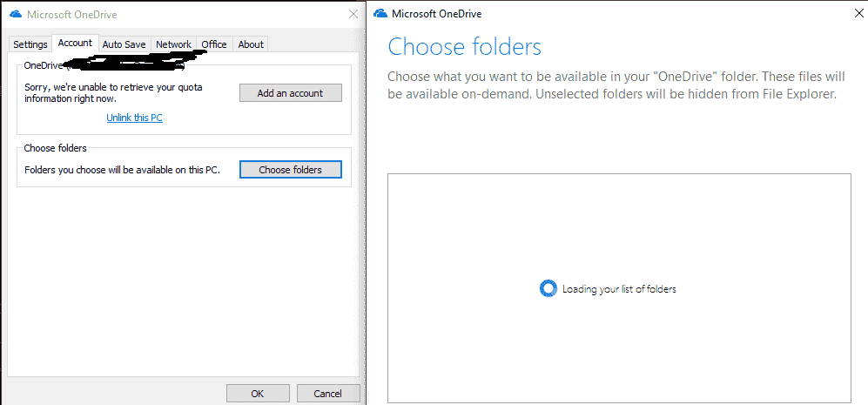This screenshot has width=868, height=405.
Task: Click the loading spinner icon
Action: point(548,288)
